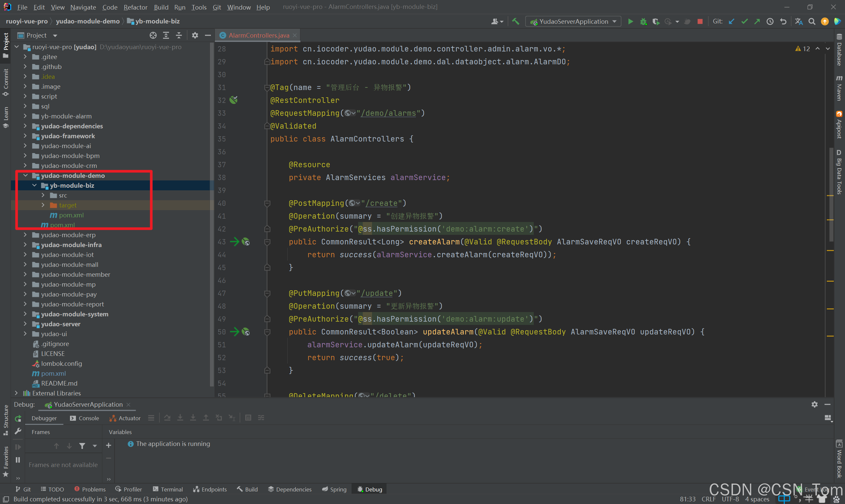
Task: Open the YudaoServerApplication run configuration dropdown
Action: [x=573, y=21]
